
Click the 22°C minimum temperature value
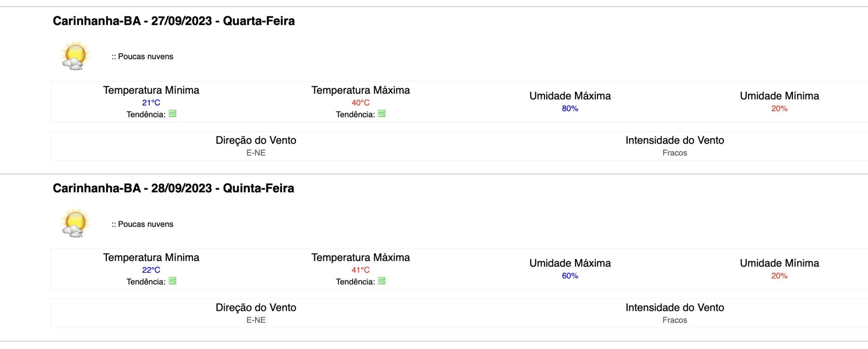coord(151,270)
